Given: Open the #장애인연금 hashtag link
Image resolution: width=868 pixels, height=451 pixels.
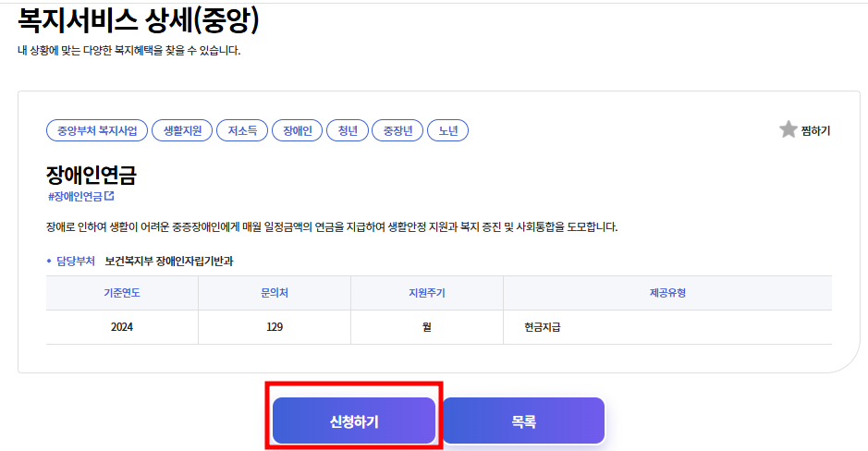Looking at the screenshot, I should 75,197.
